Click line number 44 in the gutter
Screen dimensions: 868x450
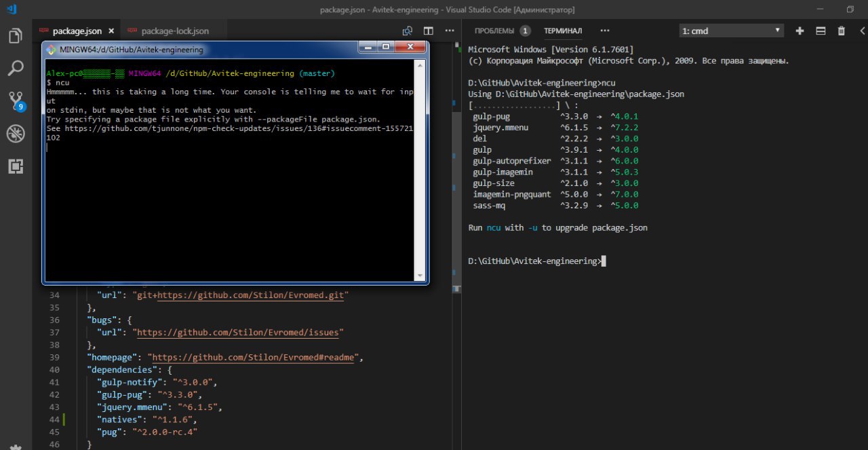(54, 419)
